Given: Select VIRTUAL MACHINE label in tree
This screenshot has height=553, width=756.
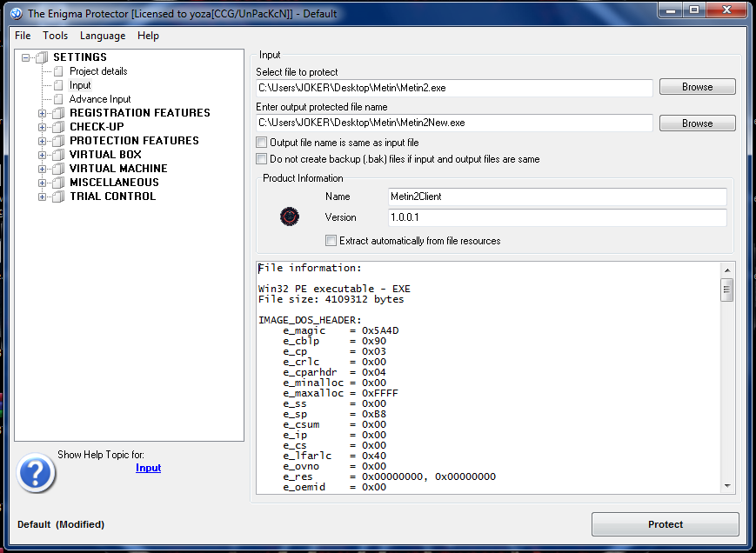Looking at the screenshot, I should (x=118, y=169).
